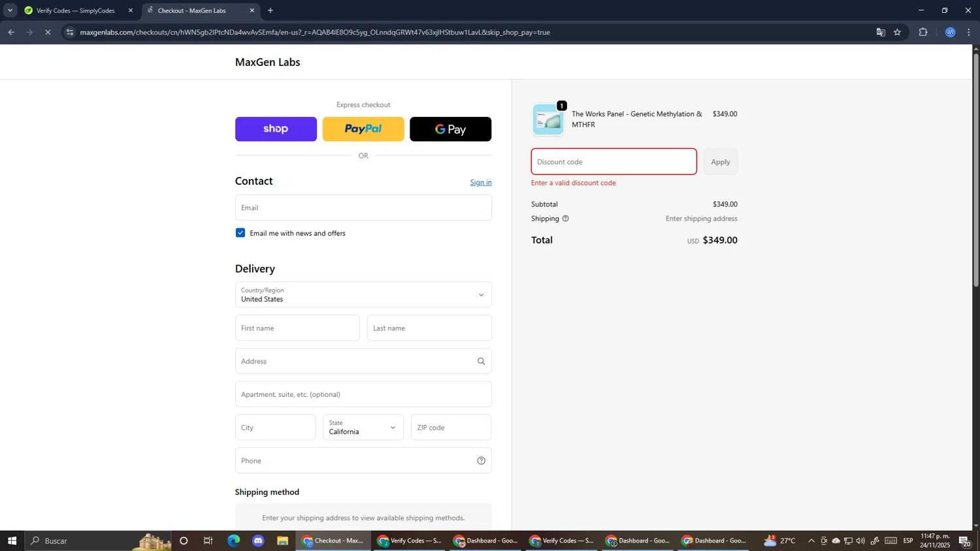Open Cortana circle icon on taskbar
This screenshot has height=551, width=980.
tap(184, 541)
